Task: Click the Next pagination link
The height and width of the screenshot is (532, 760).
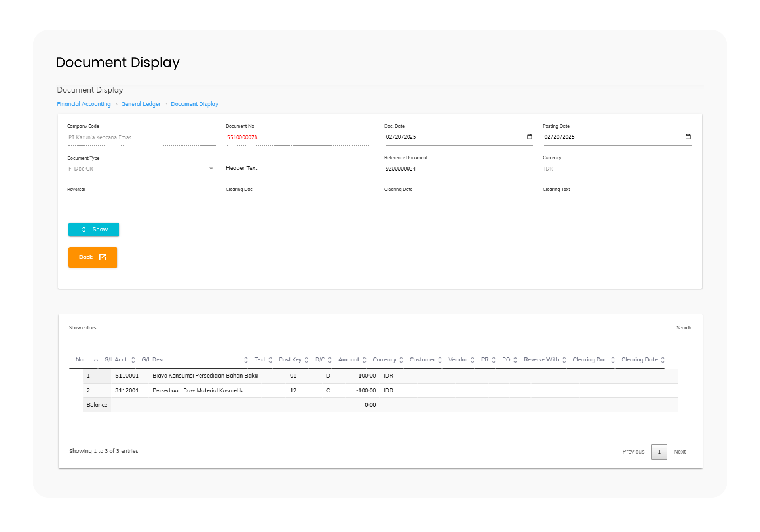Action: coord(680,452)
